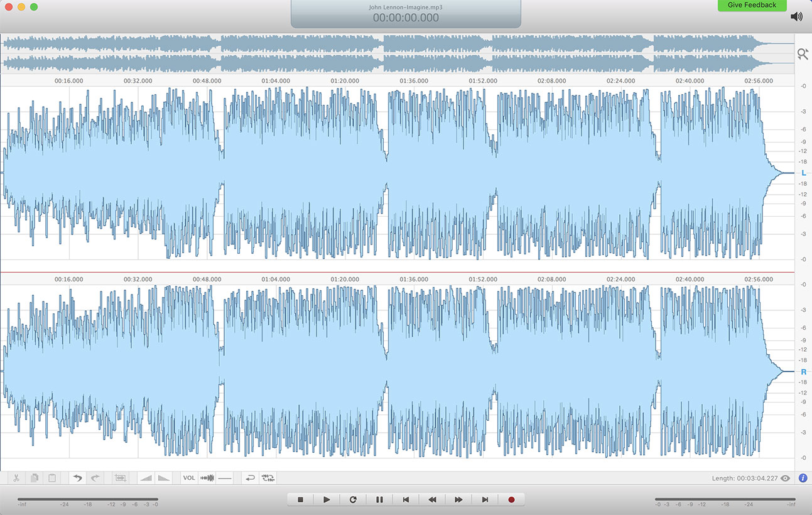Click the L channel label
The image size is (812, 515).
coord(803,173)
